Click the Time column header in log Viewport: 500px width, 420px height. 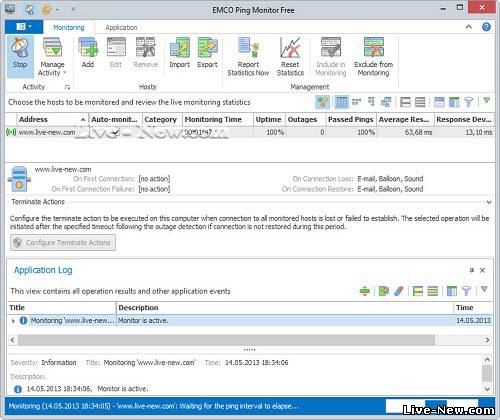point(473,308)
